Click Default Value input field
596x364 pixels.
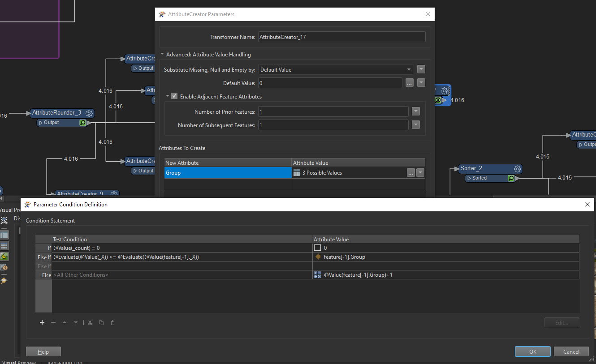(x=330, y=83)
